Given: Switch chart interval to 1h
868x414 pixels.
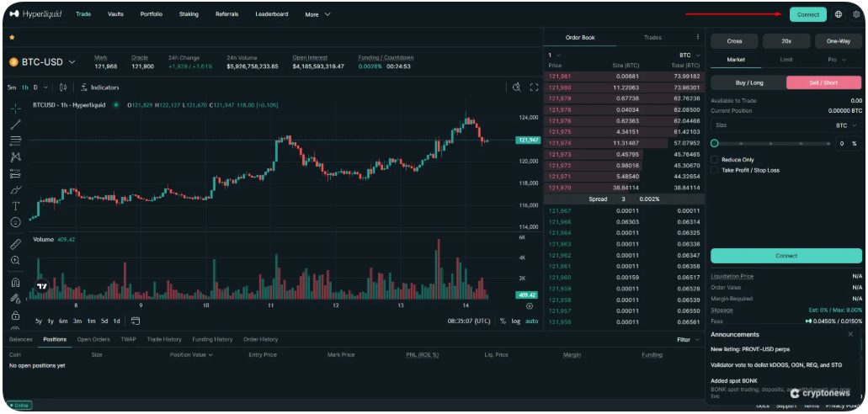Looking at the screenshot, I should tap(25, 88).
